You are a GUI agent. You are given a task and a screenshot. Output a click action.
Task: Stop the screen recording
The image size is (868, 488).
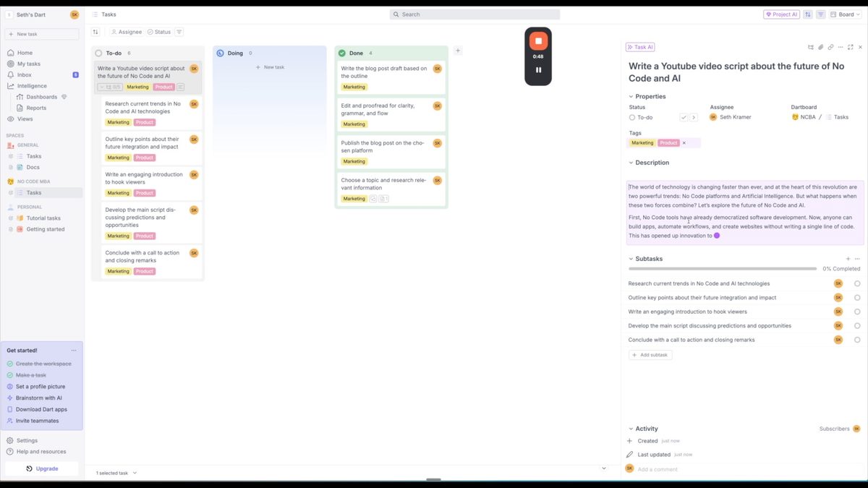point(538,41)
